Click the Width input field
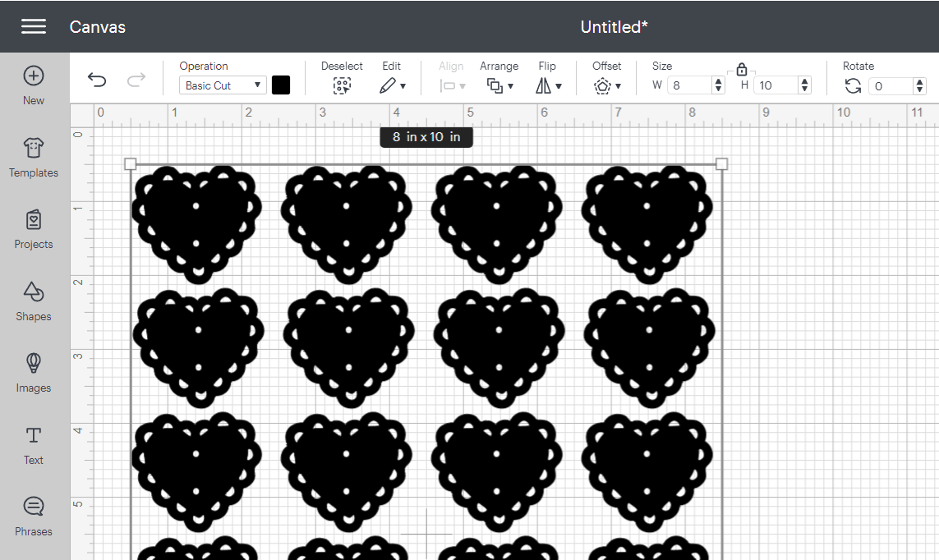Screen dimensions: 939x560 690,85
